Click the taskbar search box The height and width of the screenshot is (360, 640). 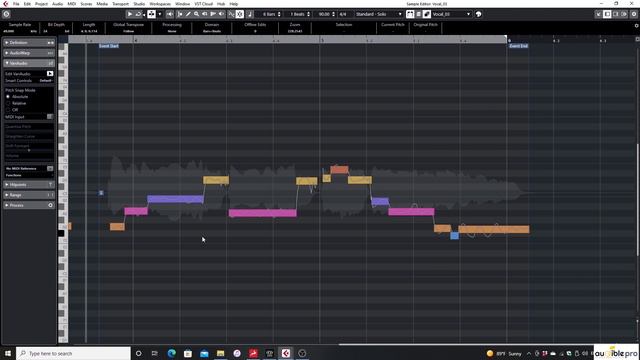[x=73, y=353]
